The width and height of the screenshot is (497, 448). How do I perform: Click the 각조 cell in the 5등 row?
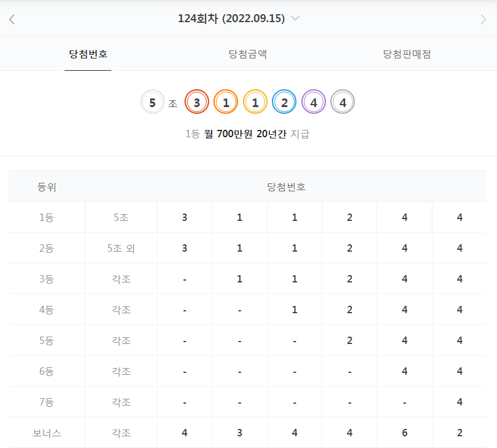(121, 340)
